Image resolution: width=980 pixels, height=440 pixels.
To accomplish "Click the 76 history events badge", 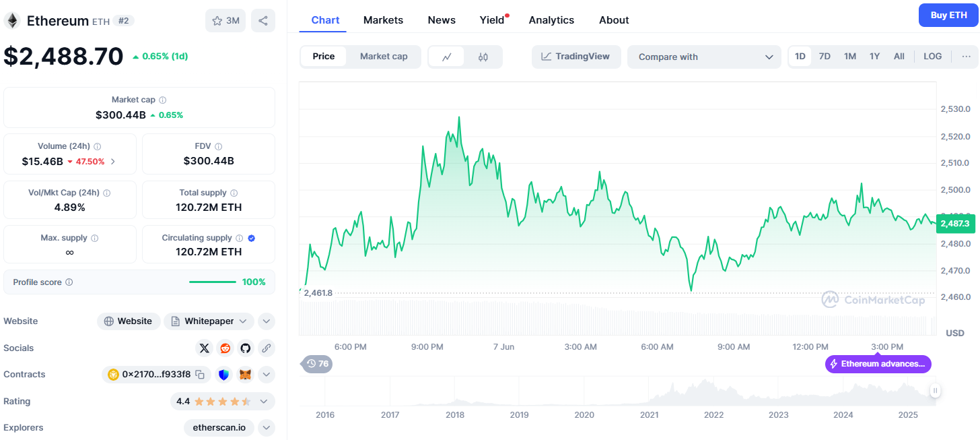I will (317, 364).
